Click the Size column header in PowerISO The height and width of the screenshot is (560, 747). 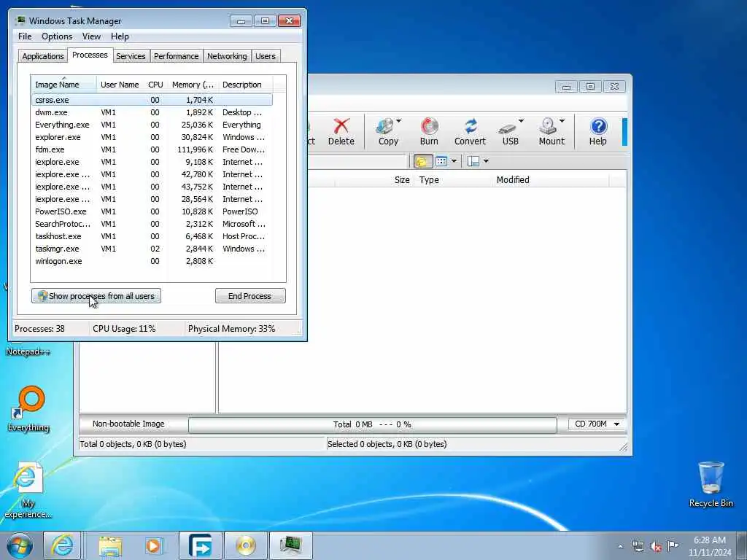374,180
